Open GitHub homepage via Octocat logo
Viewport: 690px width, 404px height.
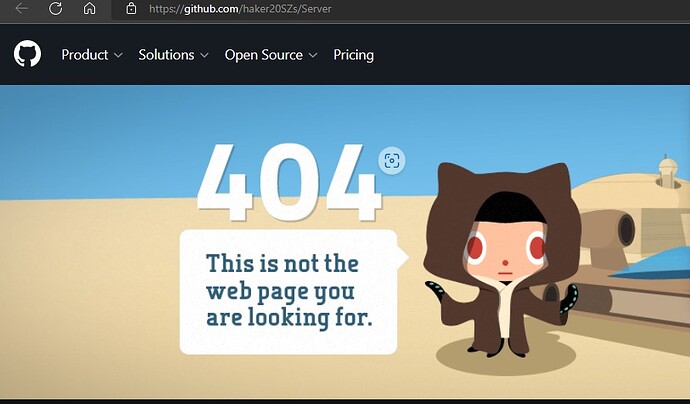click(x=27, y=54)
